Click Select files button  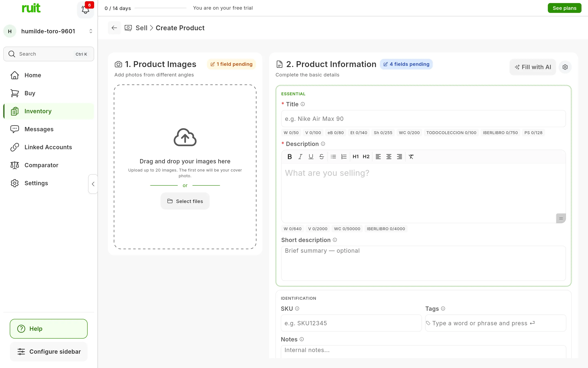click(x=185, y=201)
